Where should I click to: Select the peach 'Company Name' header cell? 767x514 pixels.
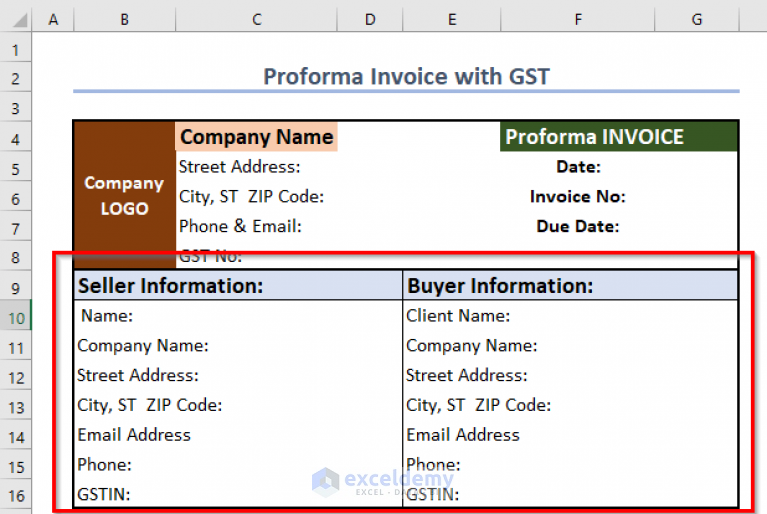256,136
